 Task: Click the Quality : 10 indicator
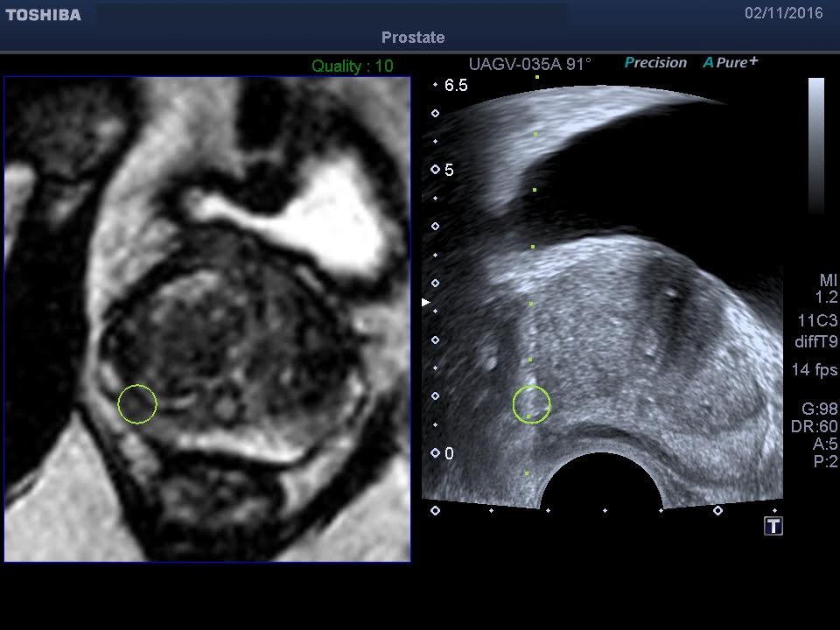coord(353,66)
